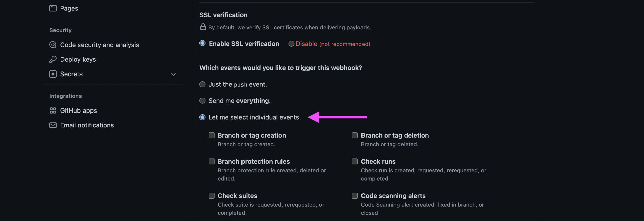Image resolution: width=644 pixels, height=221 pixels.
Task: Click the Pages browser icon in sidebar
Action: click(53, 8)
